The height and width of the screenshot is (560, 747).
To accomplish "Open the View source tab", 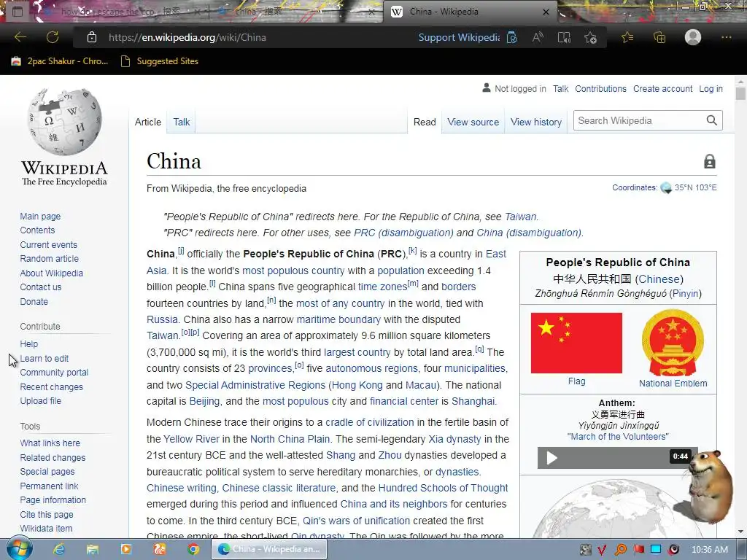I will [x=473, y=122].
